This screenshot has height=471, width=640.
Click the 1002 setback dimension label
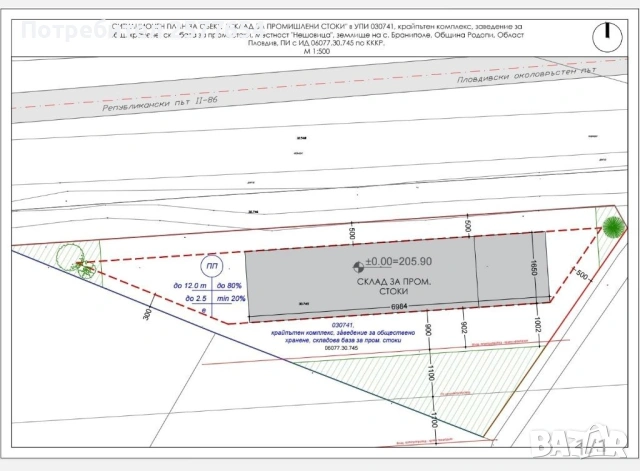pyautogui.click(x=537, y=324)
